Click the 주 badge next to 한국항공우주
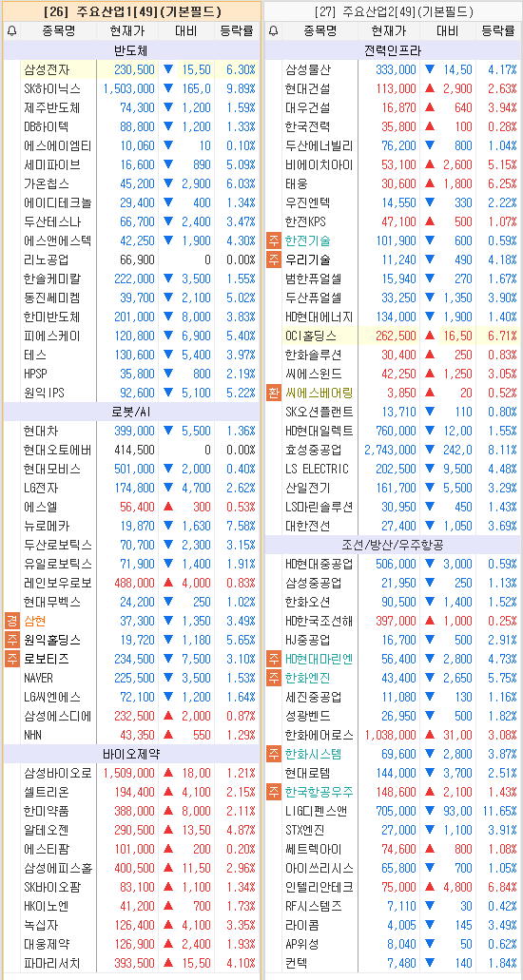This screenshot has height=980, width=523. click(274, 792)
